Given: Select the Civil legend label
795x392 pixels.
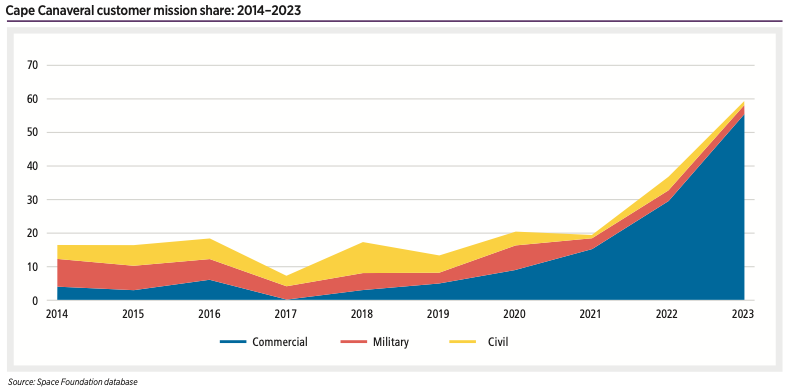Looking at the screenshot, I should coord(498,342).
